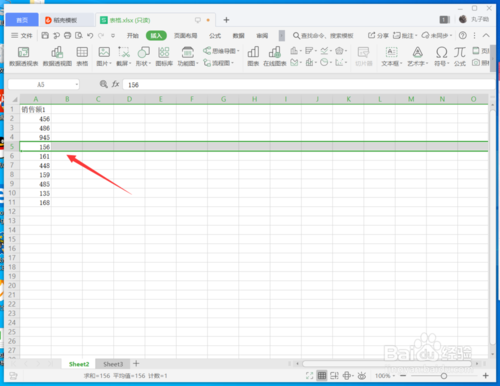Toggle the eye-protection mode status icon
Screen dimensions: 500x386
point(362,376)
